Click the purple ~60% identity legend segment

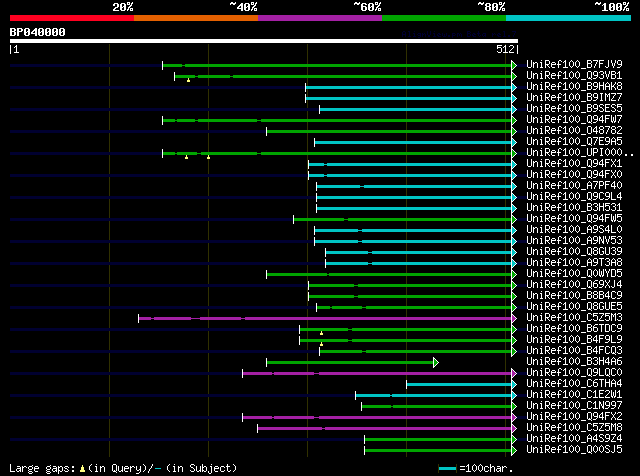click(320, 18)
